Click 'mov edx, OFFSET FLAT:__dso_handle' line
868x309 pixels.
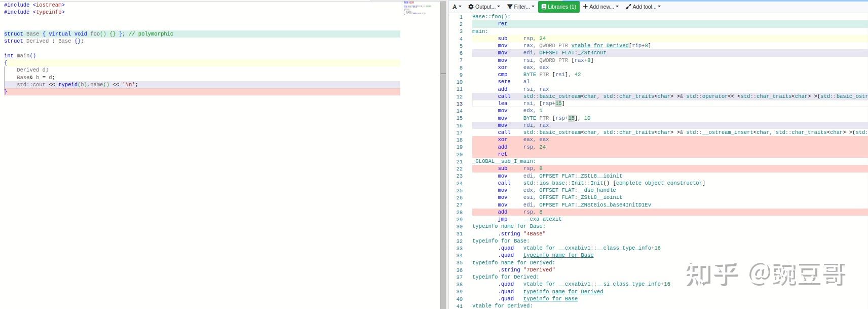point(556,190)
